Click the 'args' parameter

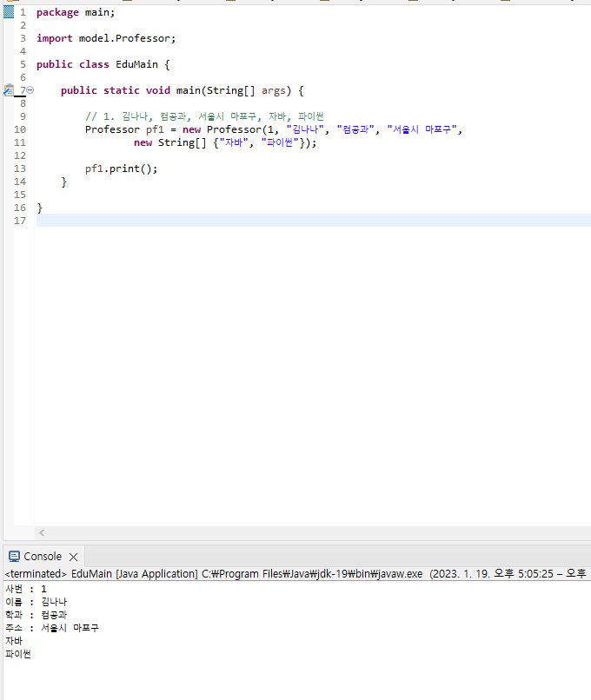[274, 90]
